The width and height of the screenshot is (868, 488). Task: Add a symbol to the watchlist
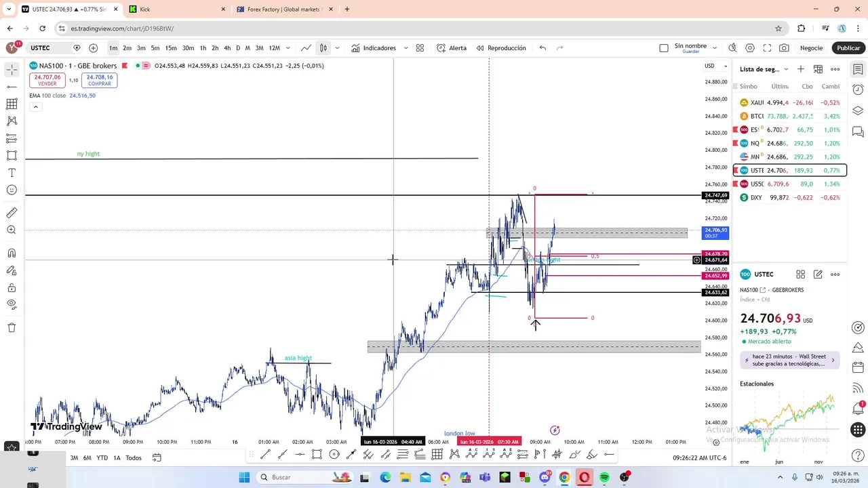point(801,69)
